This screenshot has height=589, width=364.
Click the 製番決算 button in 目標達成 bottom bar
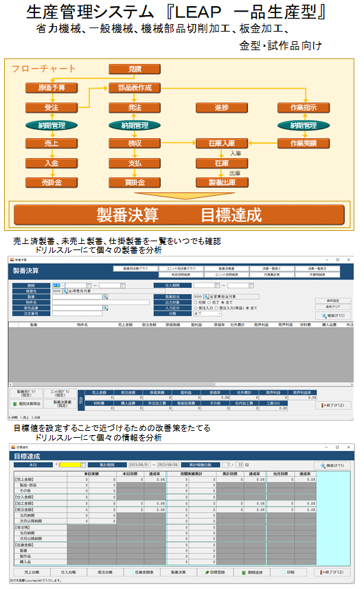[179, 572]
